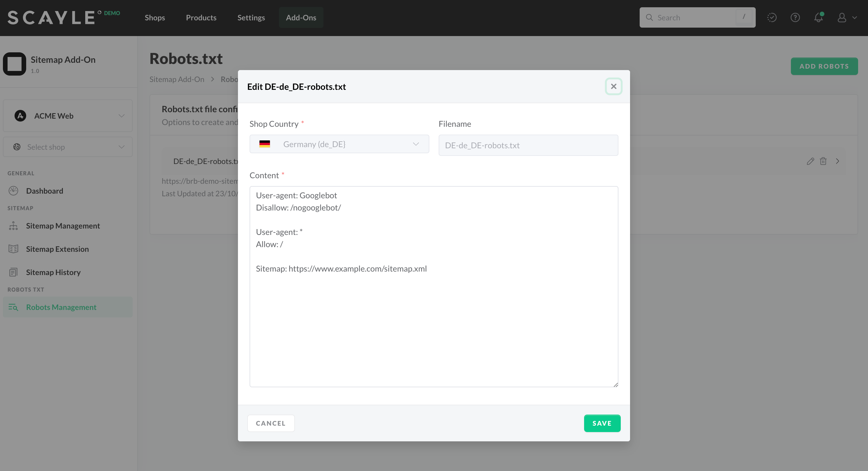Save the robots.txt changes
868x471 pixels.
click(x=602, y=423)
